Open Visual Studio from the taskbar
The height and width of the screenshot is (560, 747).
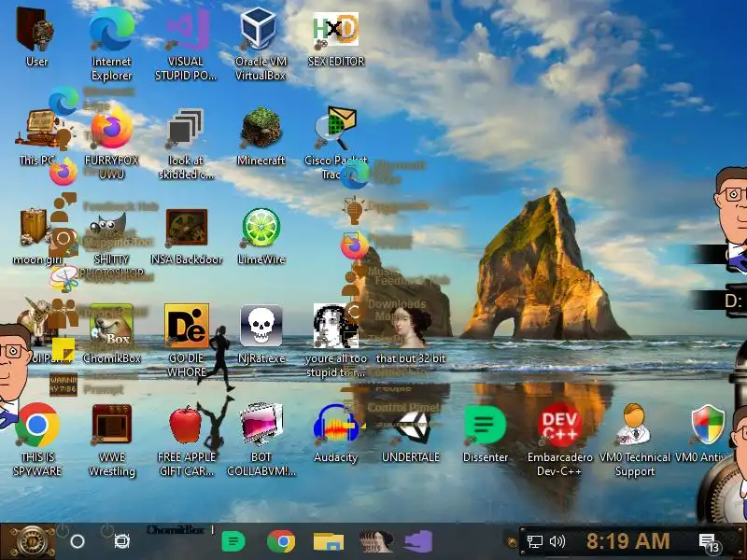pyautogui.click(x=418, y=541)
